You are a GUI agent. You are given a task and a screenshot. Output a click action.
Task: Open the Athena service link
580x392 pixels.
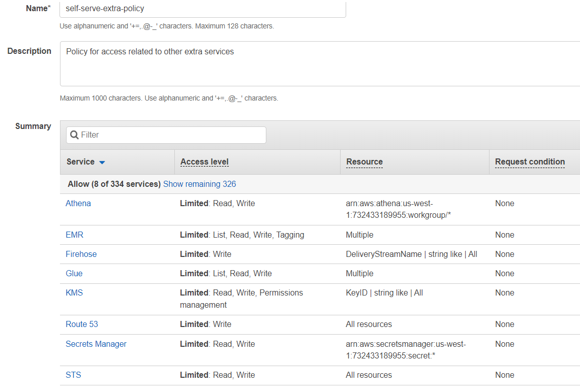(78, 203)
